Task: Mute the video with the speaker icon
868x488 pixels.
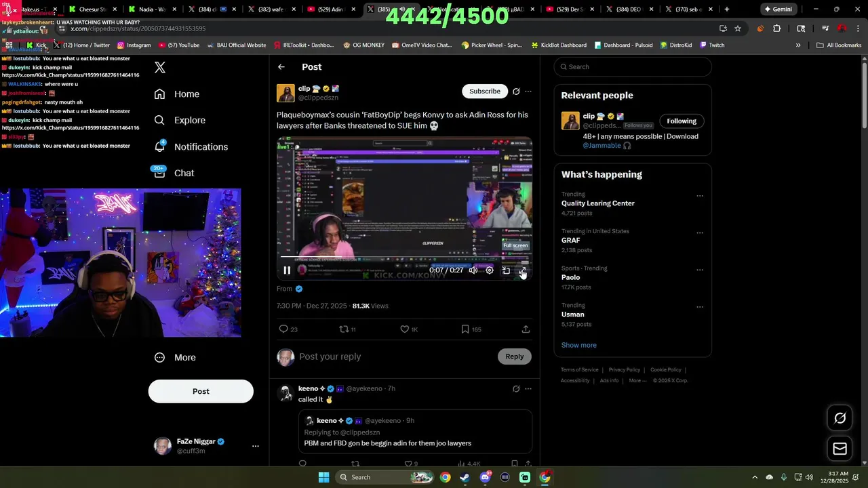Action: click(473, 270)
